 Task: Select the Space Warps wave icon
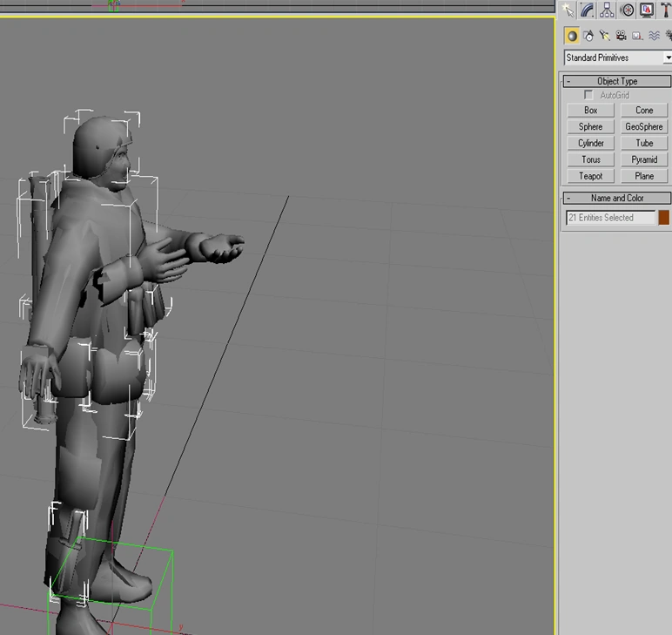(x=653, y=36)
